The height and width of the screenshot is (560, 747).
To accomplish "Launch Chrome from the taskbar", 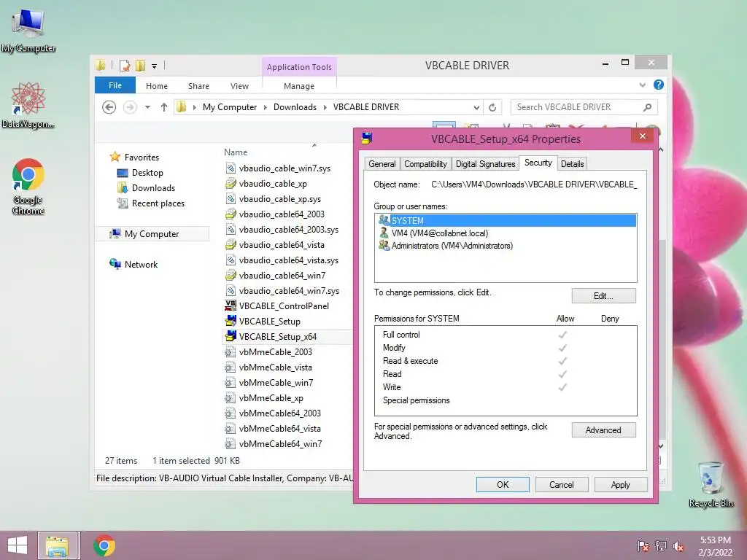I will [104, 545].
